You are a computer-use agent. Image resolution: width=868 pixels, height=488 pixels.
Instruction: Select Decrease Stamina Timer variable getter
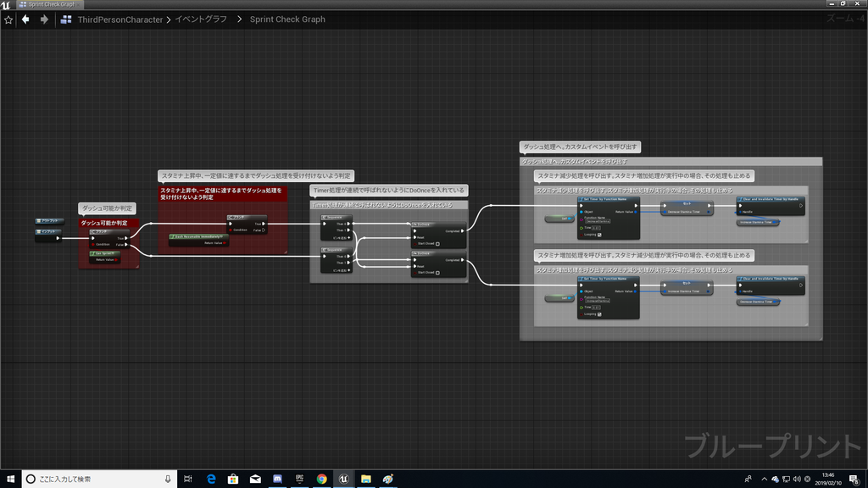point(757,302)
